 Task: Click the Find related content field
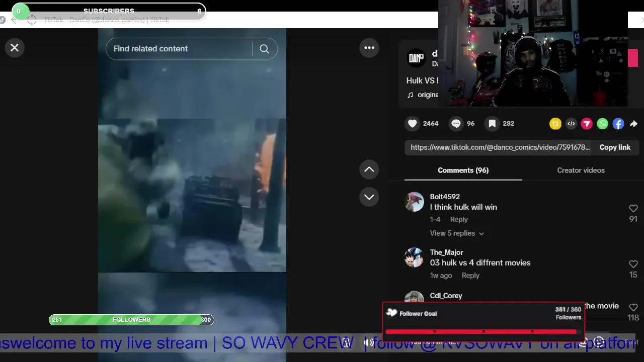[x=179, y=49]
